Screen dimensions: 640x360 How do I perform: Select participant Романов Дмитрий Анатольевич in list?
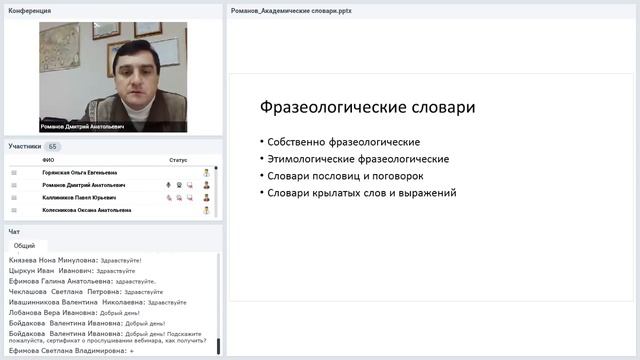coord(84,185)
